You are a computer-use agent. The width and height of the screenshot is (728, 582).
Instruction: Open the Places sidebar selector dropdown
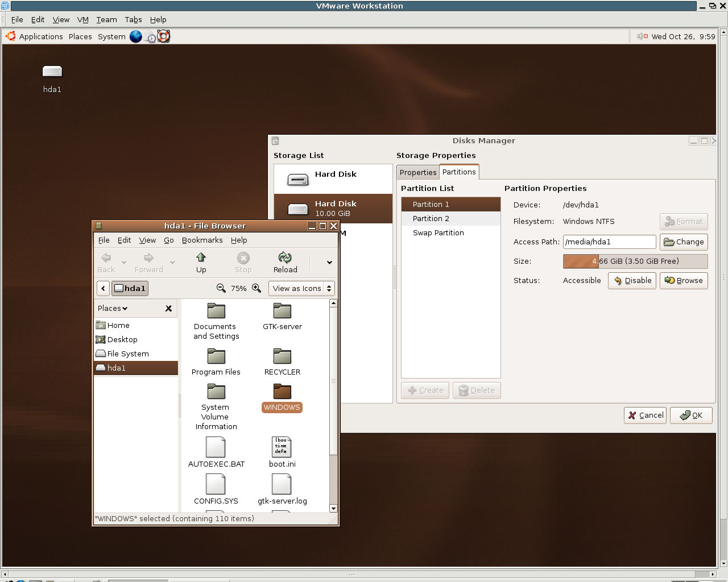pyautogui.click(x=113, y=308)
